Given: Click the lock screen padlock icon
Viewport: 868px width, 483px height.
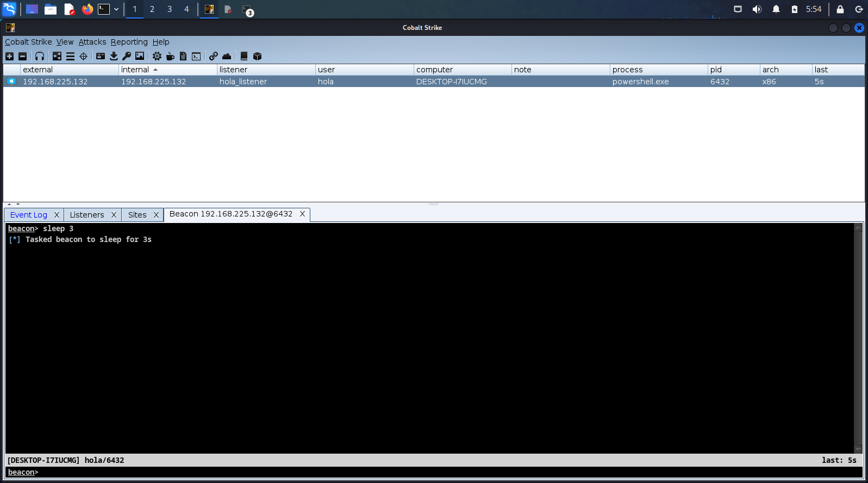Looking at the screenshot, I should [x=840, y=9].
